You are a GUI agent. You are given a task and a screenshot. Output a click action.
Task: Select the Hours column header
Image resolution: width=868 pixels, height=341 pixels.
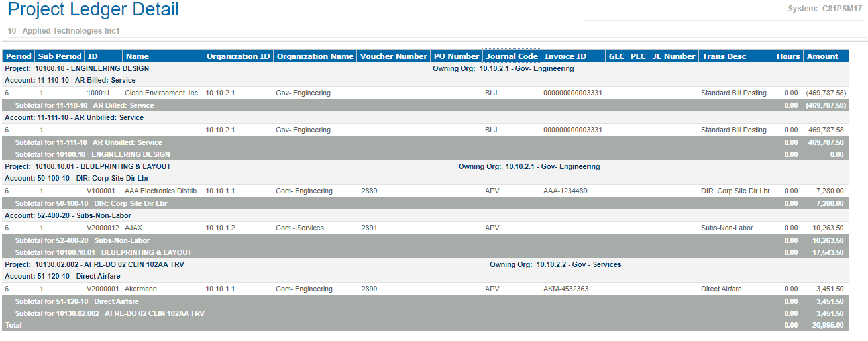(x=788, y=56)
